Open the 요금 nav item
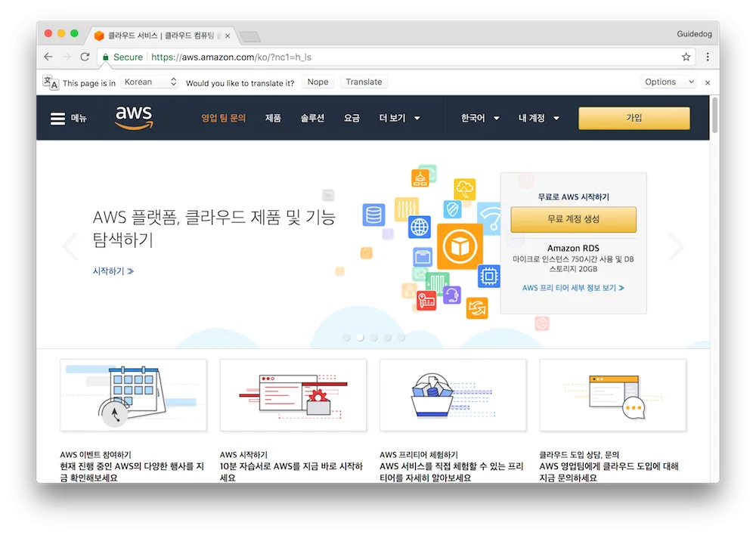 352,118
